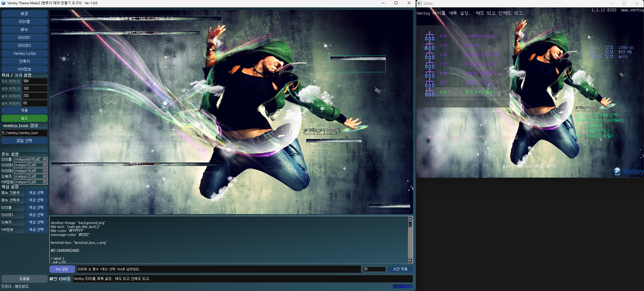The width and height of the screenshot is (644, 291).
Task: Click the 'C : Command' hotkey line in QEMU
Action: [x=589, y=126]
